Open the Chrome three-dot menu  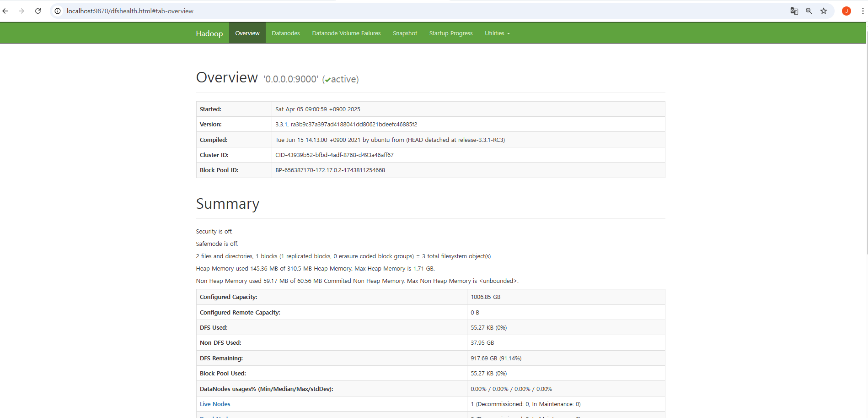click(863, 11)
